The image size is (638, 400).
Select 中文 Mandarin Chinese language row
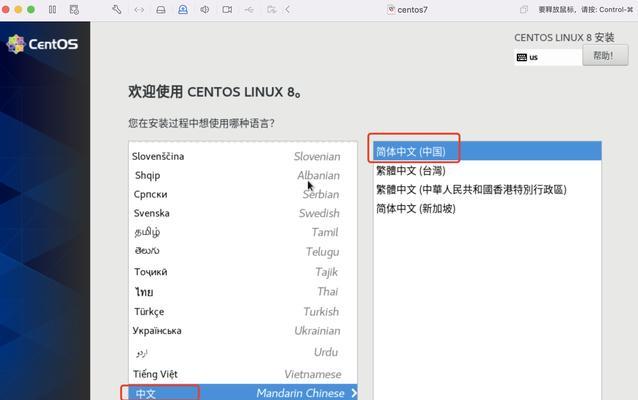tap(243, 393)
